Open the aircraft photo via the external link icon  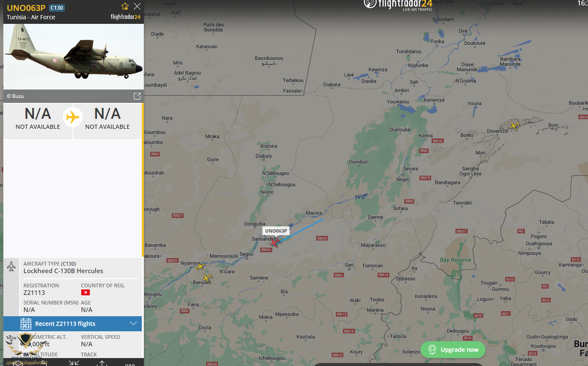tap(137, 96)
